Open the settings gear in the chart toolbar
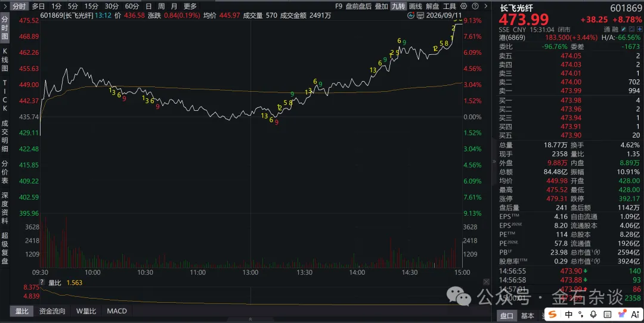The height and width of the screenshot is (323, 644). [x=464, y=6]
